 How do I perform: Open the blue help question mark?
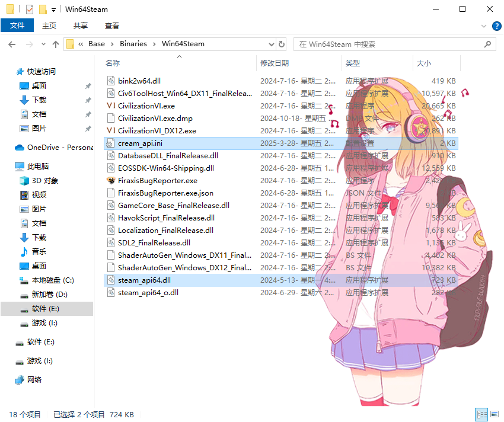497,26
